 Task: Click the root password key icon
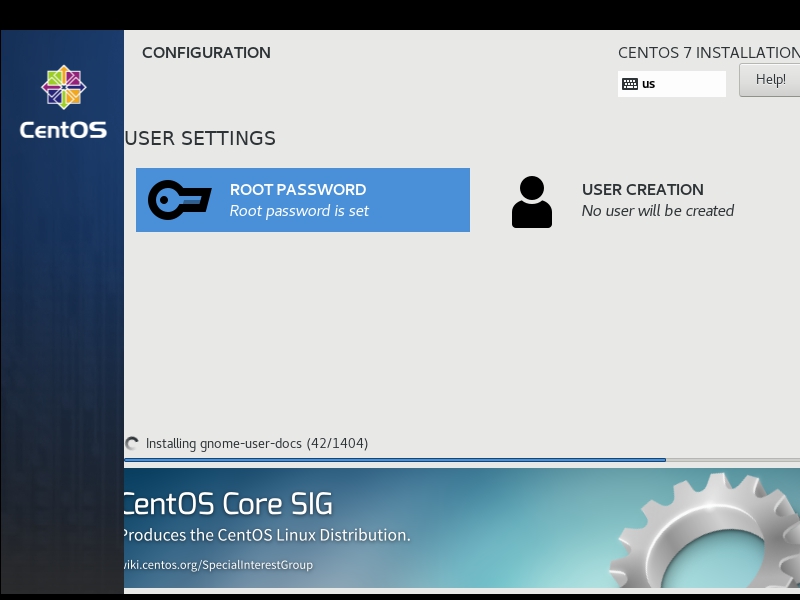pos(180,200)
